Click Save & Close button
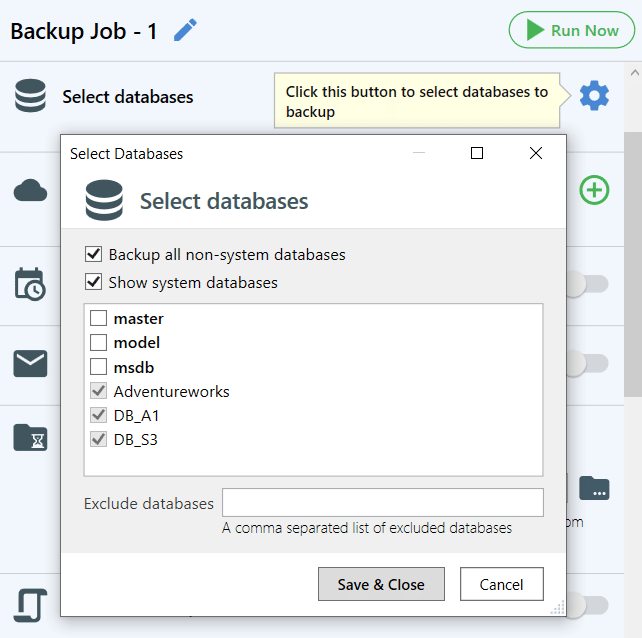Viewport: 642px width, 638px height. pos(380,584)
